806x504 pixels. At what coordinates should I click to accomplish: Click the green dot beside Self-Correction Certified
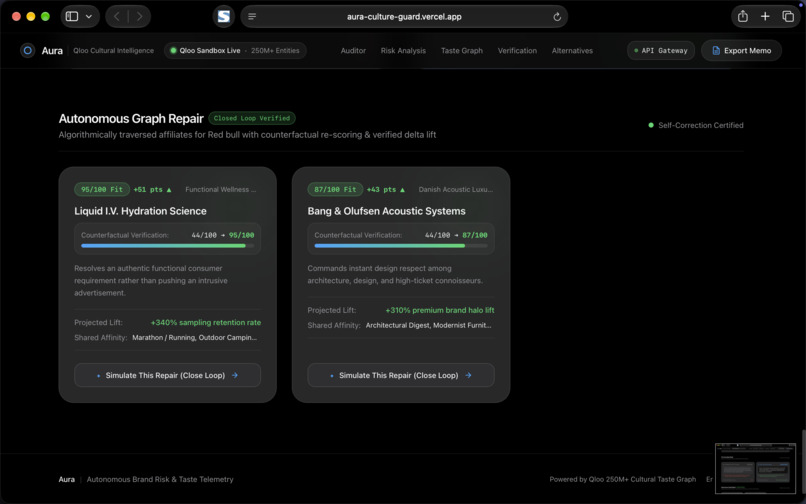click(651, 125)
